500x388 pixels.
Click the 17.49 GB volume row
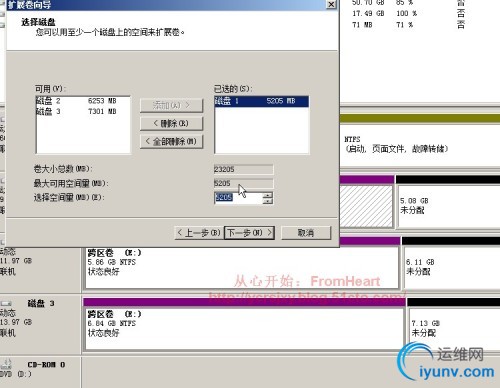(x=408, y=14)
